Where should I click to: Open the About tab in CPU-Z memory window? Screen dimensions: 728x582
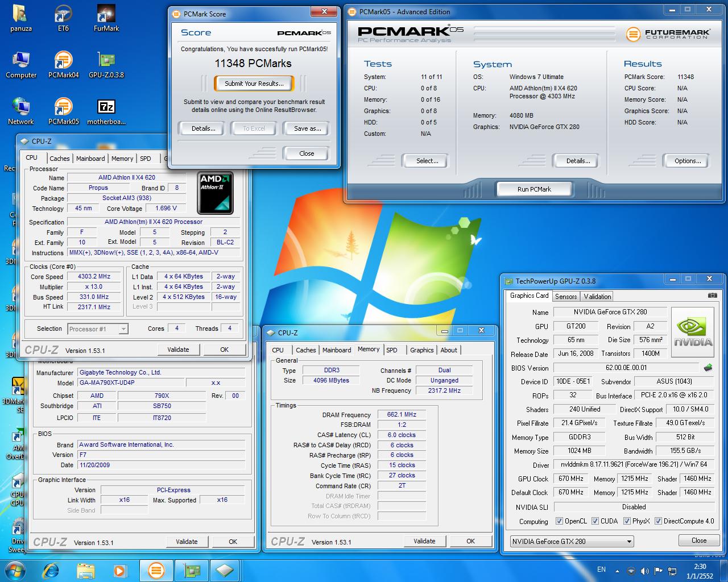[449, 350]
